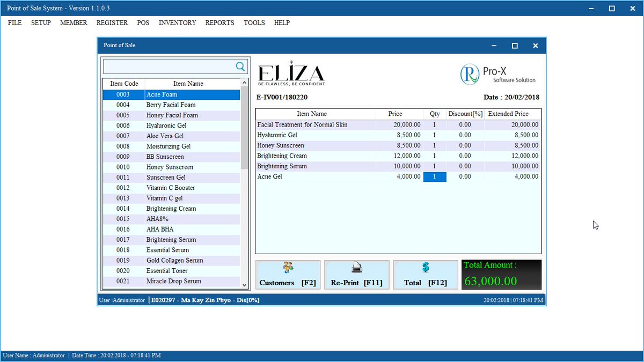644x362 pixels.
Task: Select Hyaluronic Gel in the item list
Action: [x=171, y=125]
